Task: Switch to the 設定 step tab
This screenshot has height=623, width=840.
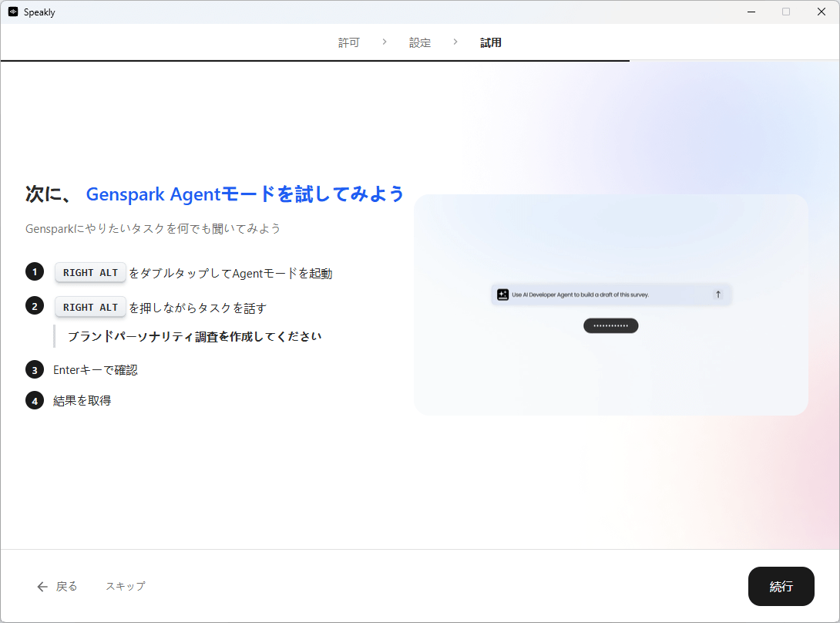Action: tap(420, 42)
